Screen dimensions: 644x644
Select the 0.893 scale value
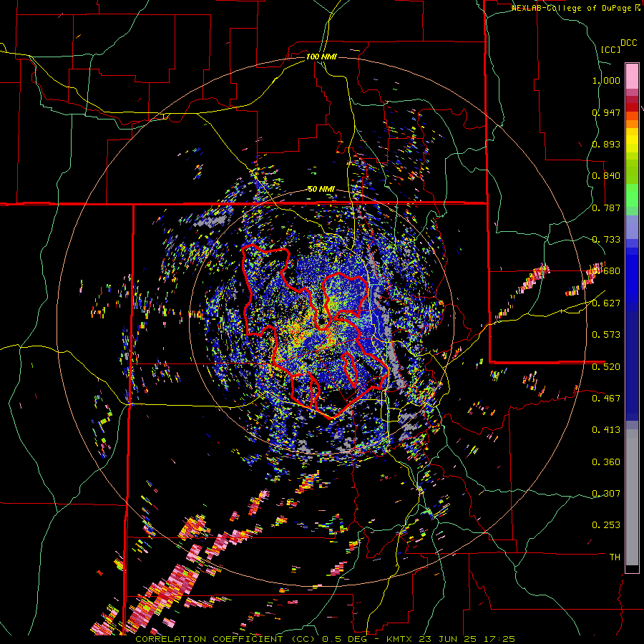[x=606, y=144]
